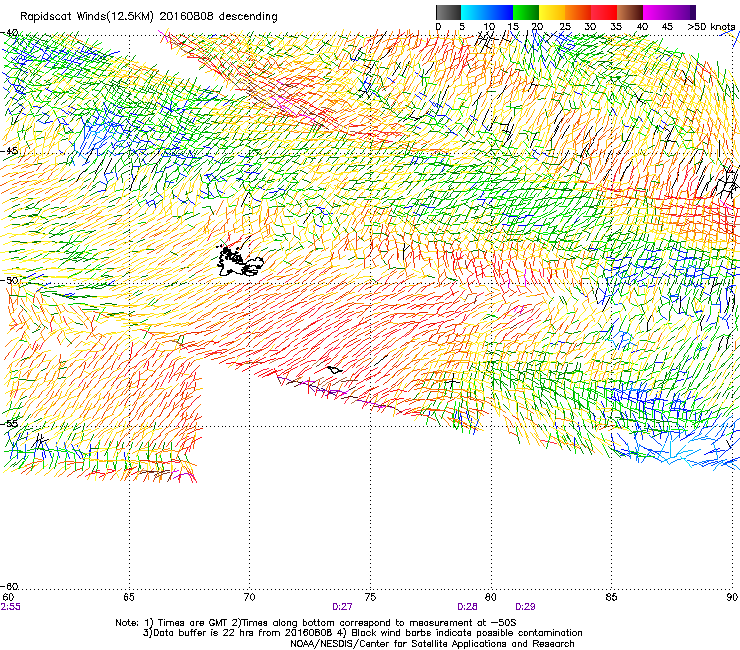Click the purple 'D:29' swath time label
740x650 pixels.
(x=525, y=607)
